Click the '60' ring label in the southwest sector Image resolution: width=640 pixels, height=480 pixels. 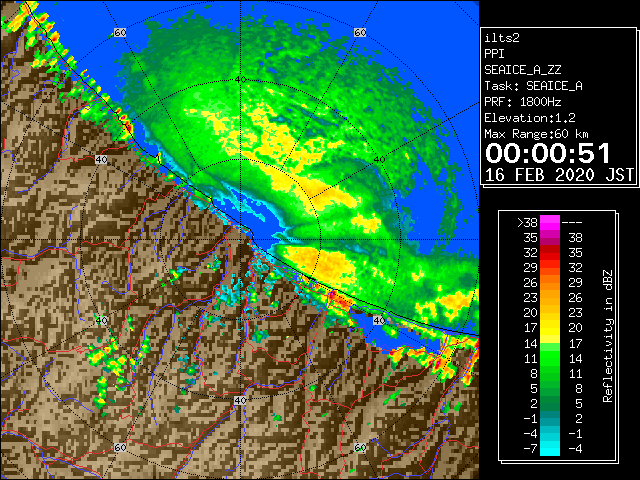(x=120, y=447)
